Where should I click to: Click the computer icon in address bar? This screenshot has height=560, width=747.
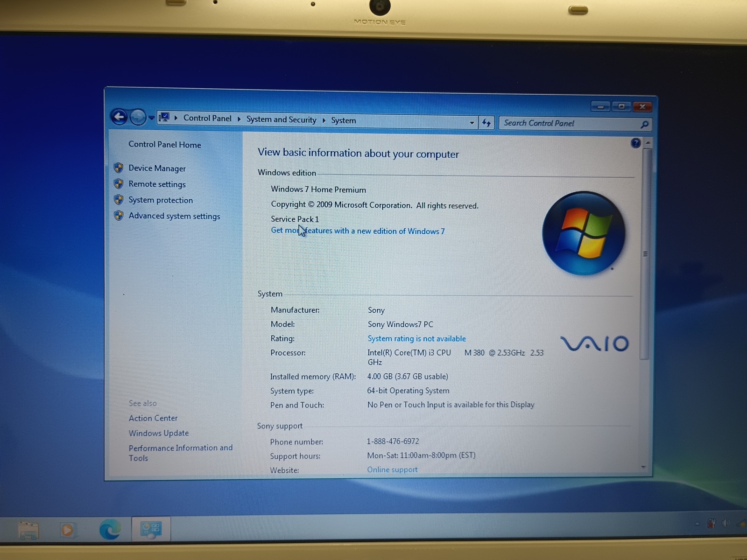click(164, 118)
